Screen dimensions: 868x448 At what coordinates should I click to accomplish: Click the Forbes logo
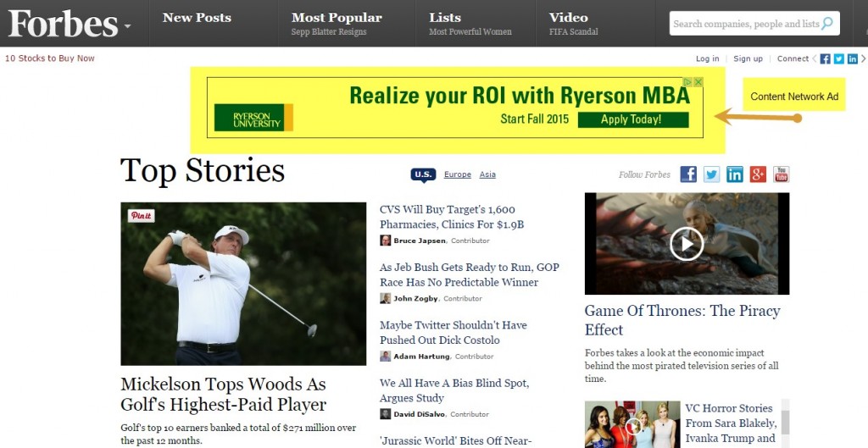63,24
